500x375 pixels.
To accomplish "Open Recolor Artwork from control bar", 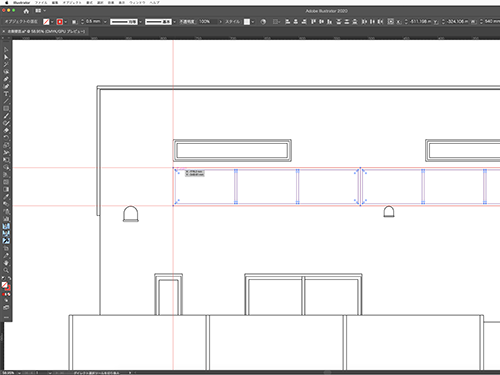I will click(x=263, y=22).
